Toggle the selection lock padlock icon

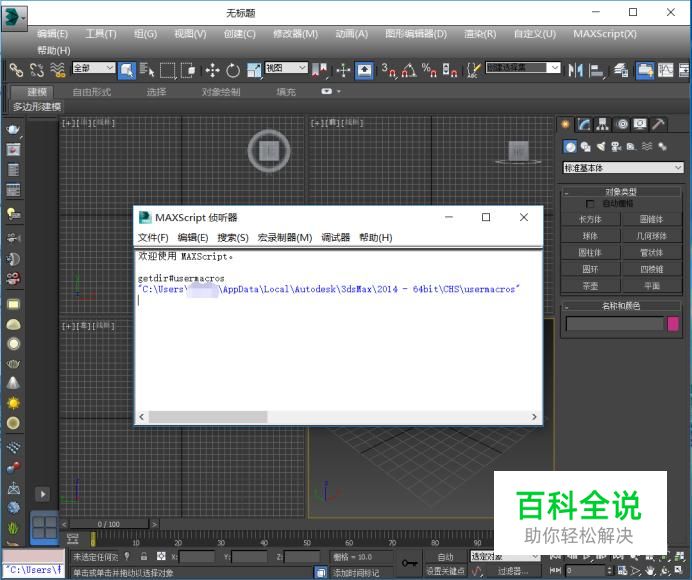(144, 556)
